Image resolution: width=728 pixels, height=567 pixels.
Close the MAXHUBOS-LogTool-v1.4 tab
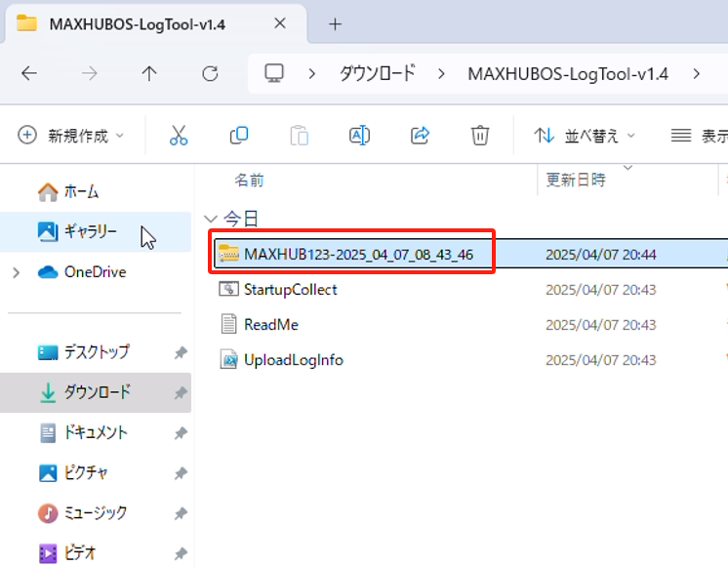click(x=280, y=23)
